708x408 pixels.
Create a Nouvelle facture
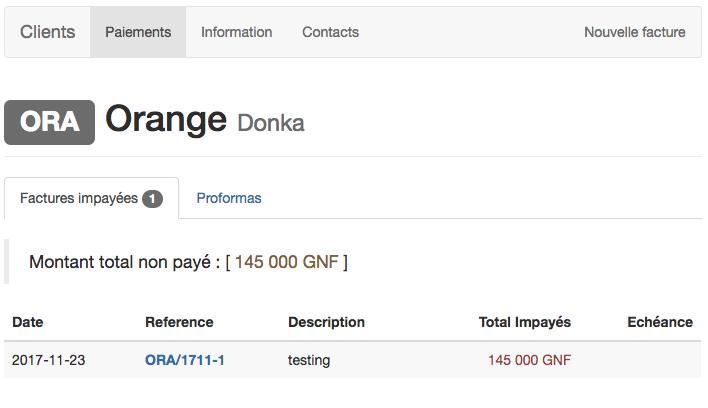(x=635, y=32)
